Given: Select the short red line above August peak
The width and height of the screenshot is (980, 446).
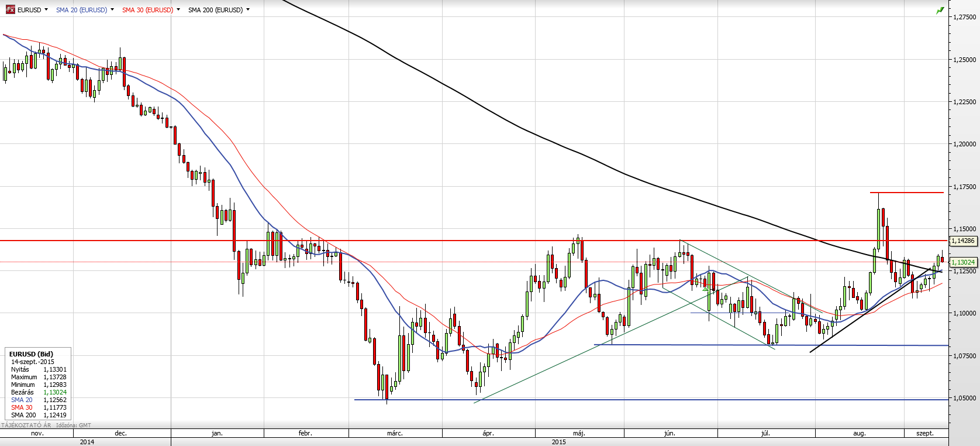Looking at the screenshot, I should (x=906, y=193).
